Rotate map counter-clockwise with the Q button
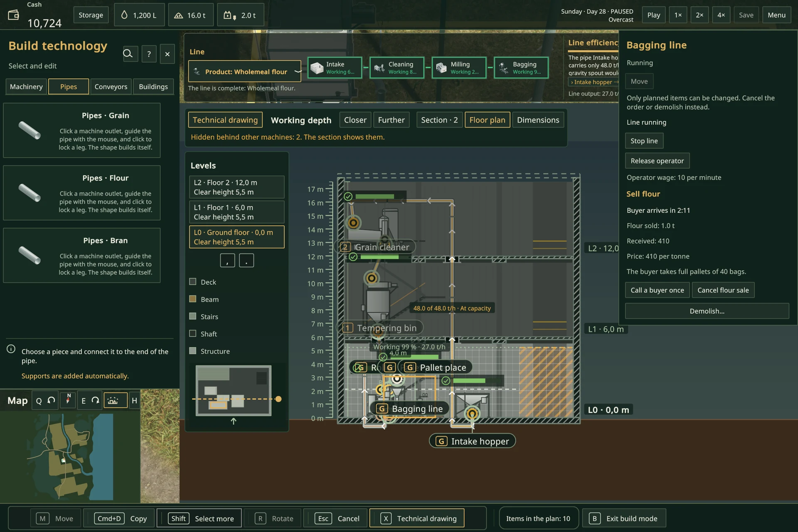 (45, 401)
